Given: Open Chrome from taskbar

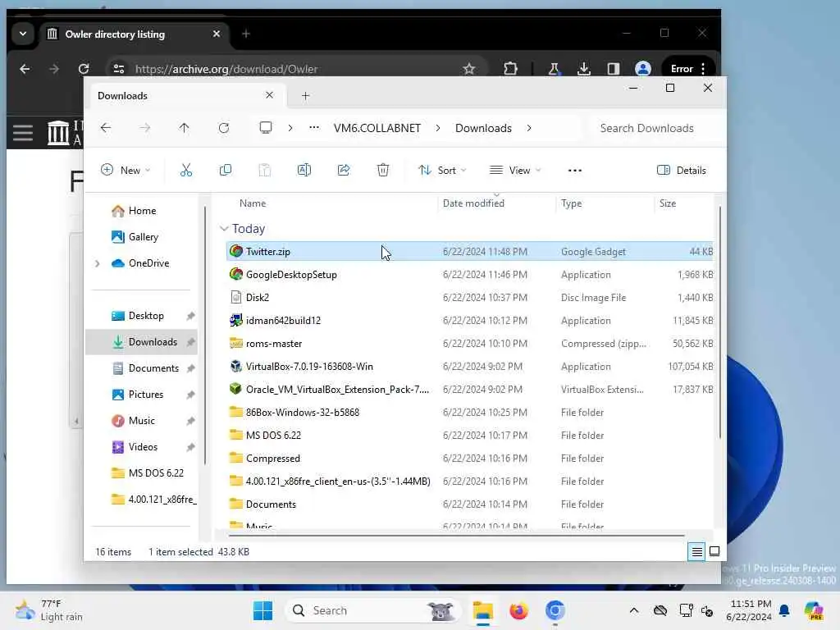Looking at the screenshot, I should pos(555,610).
